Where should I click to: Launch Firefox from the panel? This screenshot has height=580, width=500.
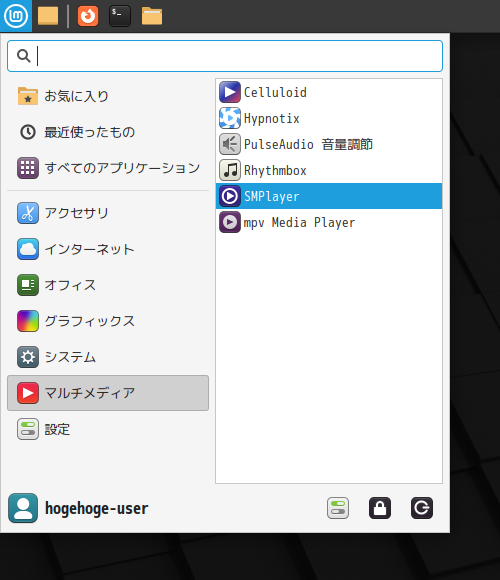click(88, 16)
